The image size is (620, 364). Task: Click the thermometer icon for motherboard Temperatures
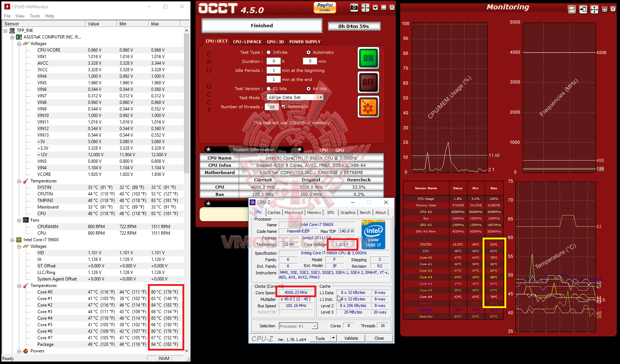(x=26, y=181)
